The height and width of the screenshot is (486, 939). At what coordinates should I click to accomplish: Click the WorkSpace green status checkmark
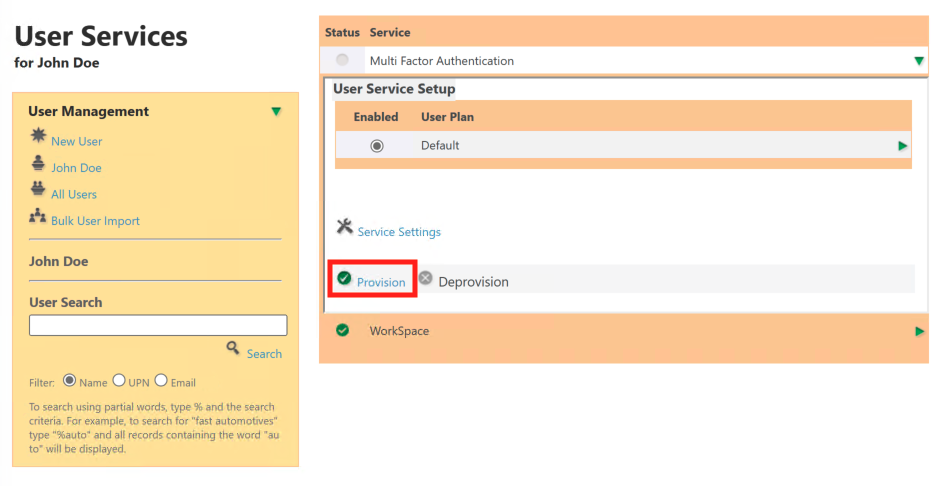tap(343, 330)
